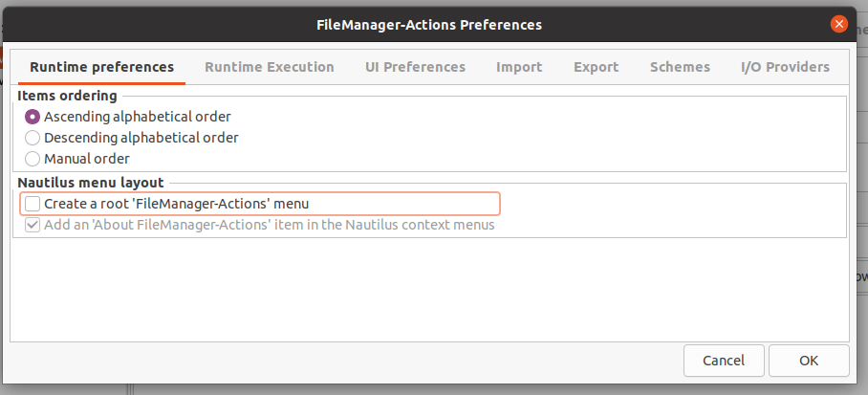Show the I/O Providers tab
Screen dimensions: 868x395
tap(785, 67)
